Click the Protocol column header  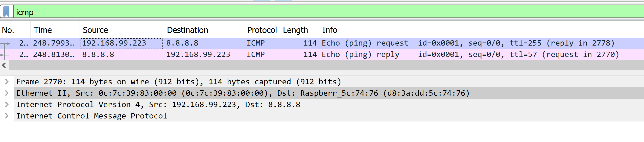(262, 30)
